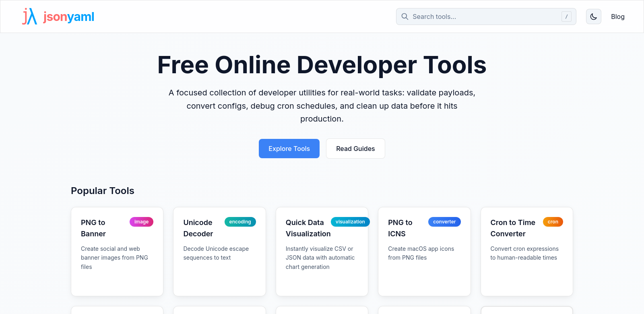Open Quick Data Visualization tool card
The width and height of the screenshot is (644, 314).
click(322, 252)
